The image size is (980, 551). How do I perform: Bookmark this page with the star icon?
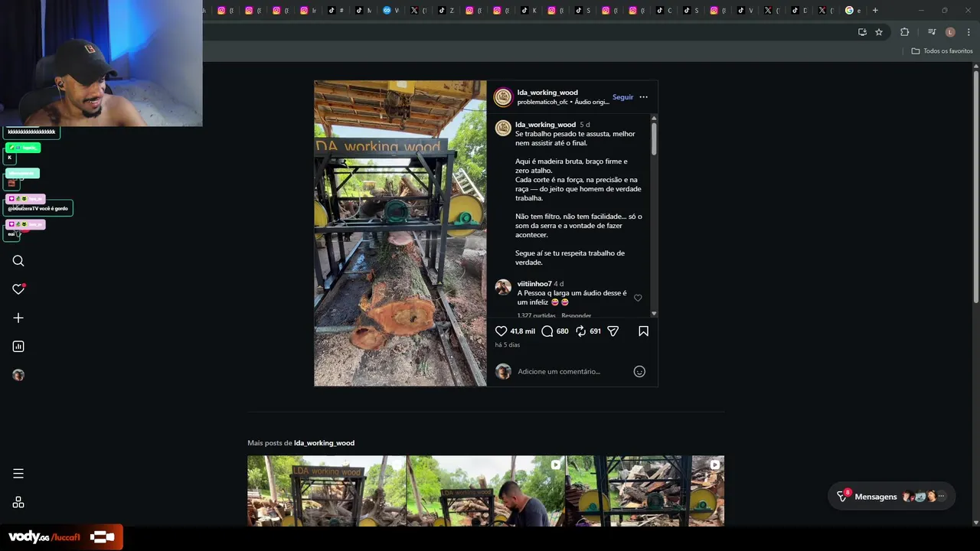click(879, 32)
